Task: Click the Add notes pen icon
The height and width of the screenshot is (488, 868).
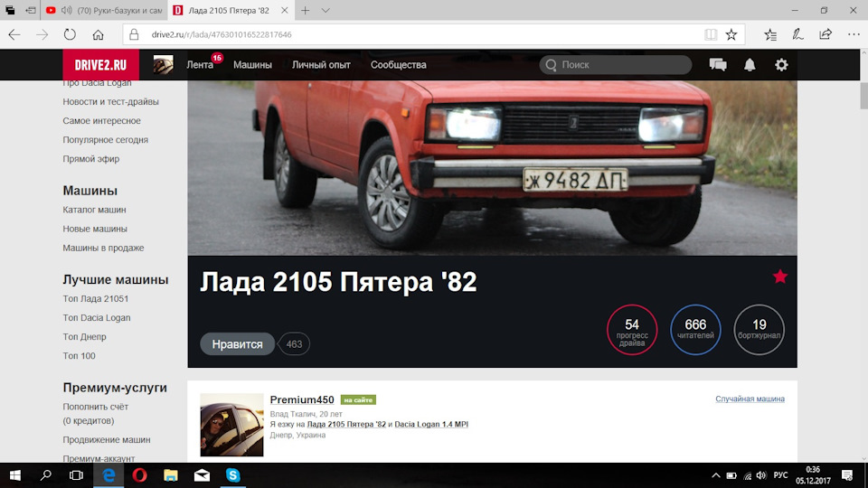Action: coord(797,34)
